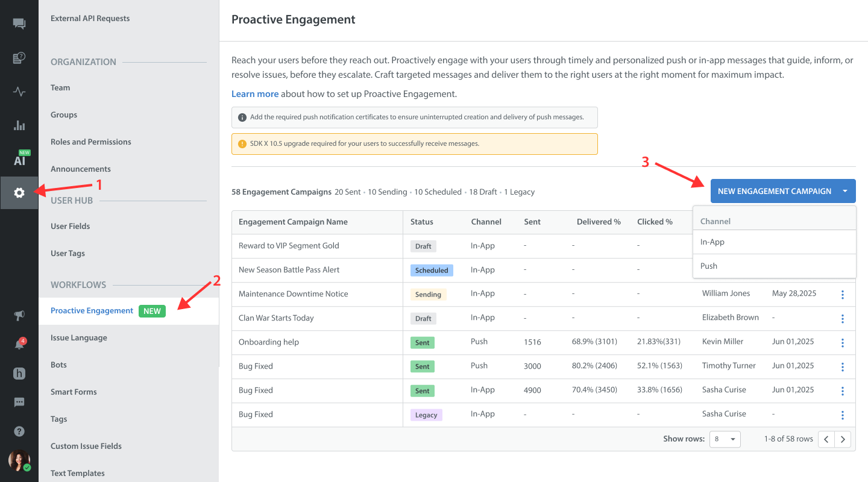Open Announcements in Organization section

pos(81,169)
